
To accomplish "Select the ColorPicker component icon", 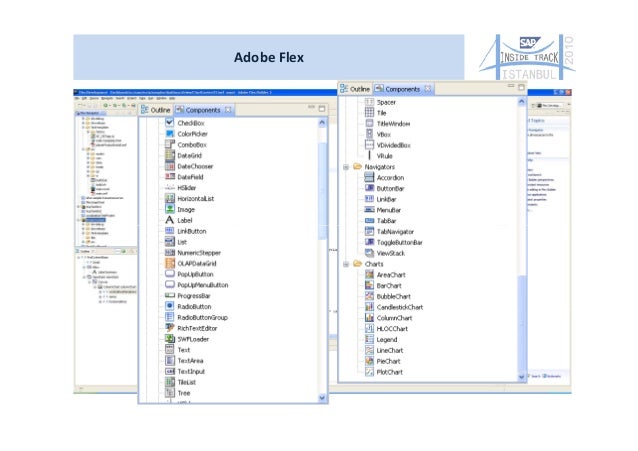I will (x=170, y=134).
